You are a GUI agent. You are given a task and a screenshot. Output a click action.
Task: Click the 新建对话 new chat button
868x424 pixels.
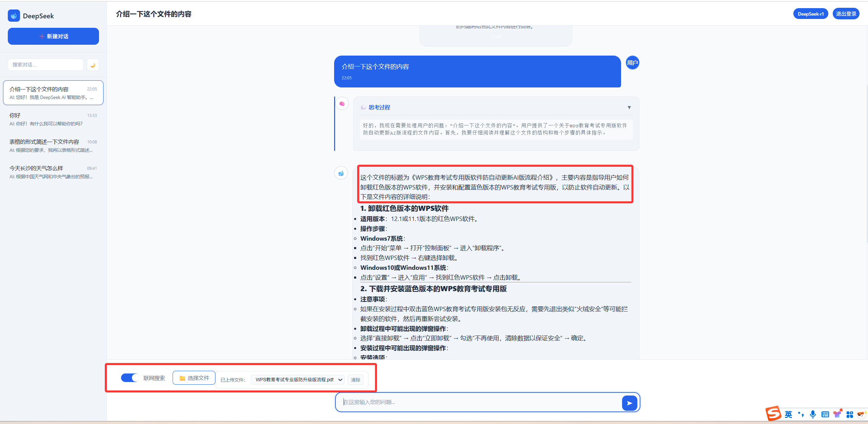click(x=53, y=36)
